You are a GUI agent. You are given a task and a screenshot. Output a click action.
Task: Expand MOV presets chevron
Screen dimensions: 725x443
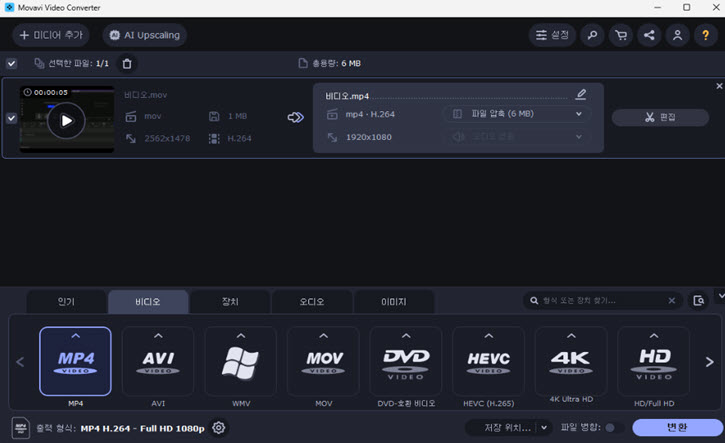tap(324, 336)
